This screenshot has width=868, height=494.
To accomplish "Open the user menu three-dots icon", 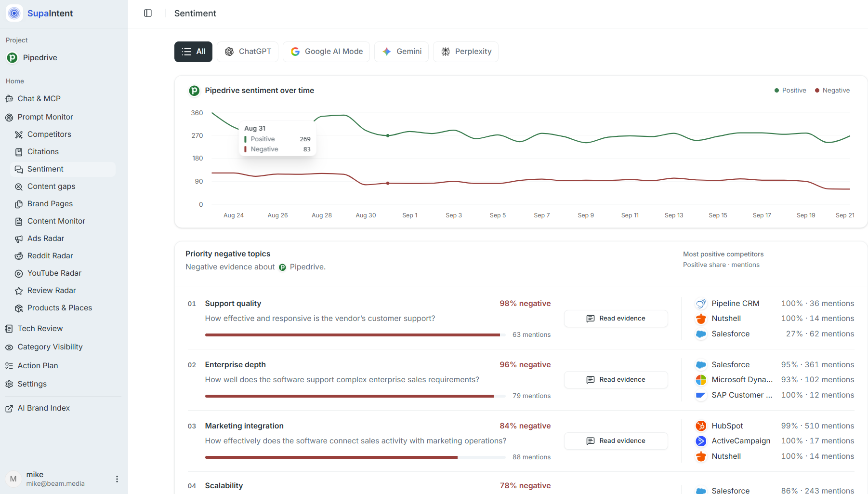I will (117, 479).
